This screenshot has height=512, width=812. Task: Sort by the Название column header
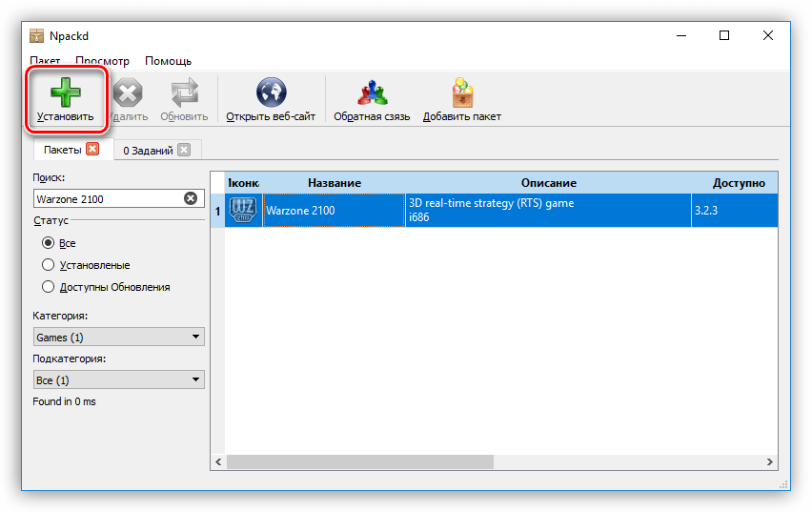pyautogui.click(x=334, y=182)
